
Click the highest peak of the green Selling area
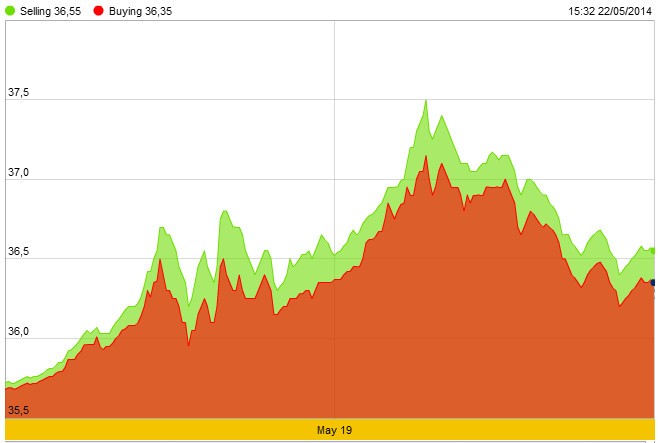[426, 100]
